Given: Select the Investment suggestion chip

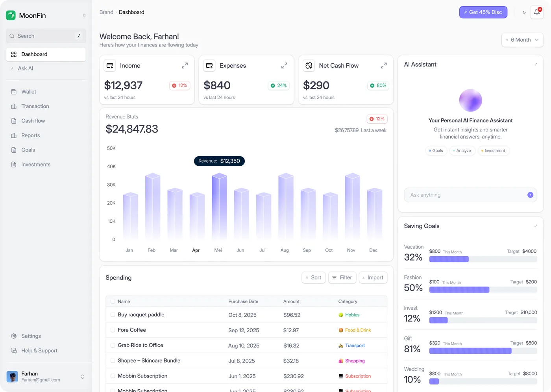Looking at the screenshot, I should tap(494, 151).
